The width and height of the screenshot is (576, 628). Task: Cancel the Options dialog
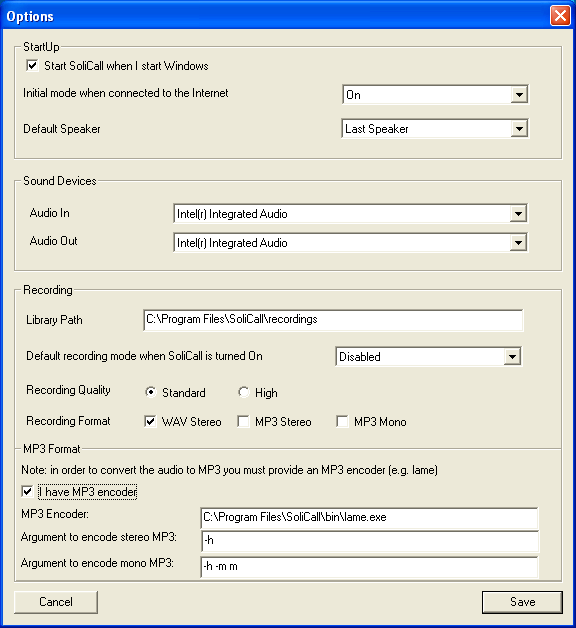coord(56,602)
